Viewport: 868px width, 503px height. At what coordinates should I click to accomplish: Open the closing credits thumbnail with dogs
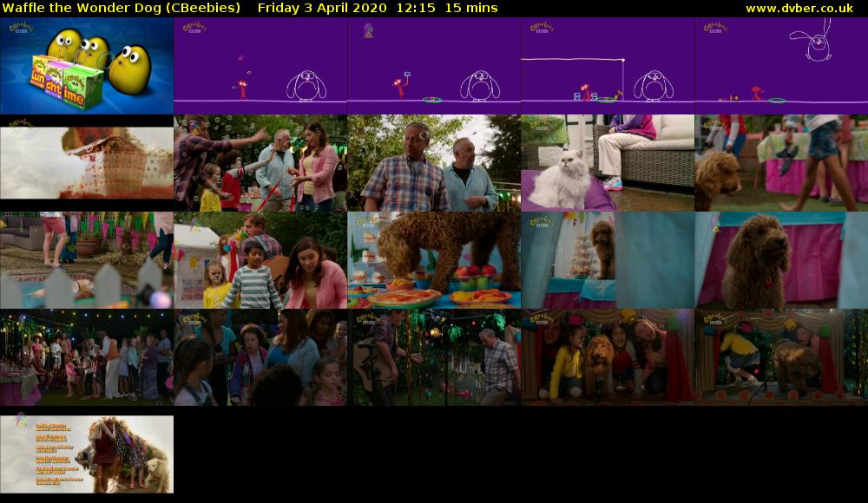point(87,453)
